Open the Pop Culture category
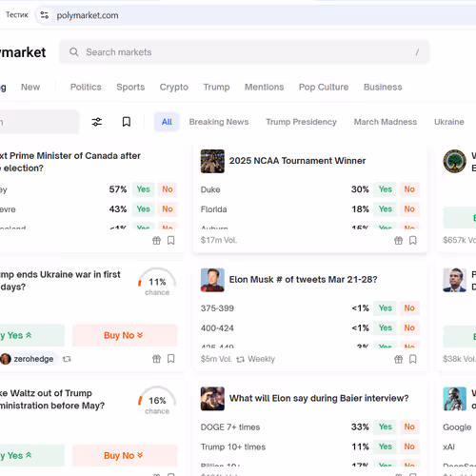Viewport: 476px width, 476px height. point(324,87)
